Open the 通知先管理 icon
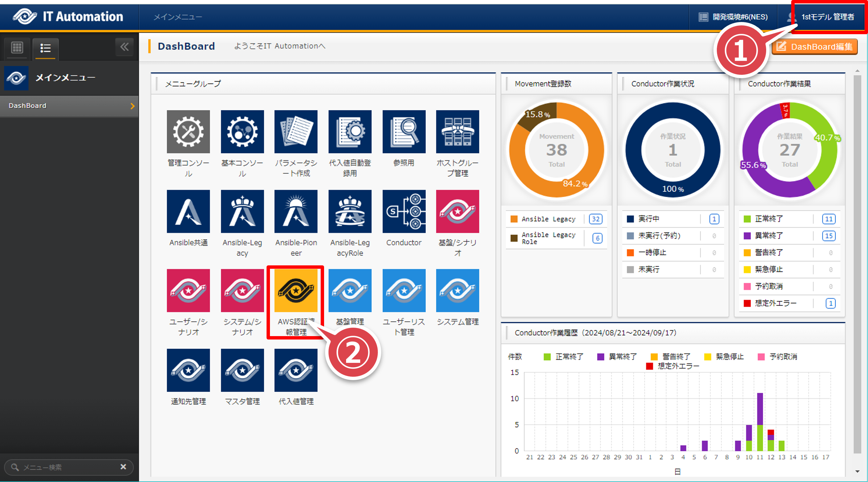The image size is (868, 482). (188, 370)
